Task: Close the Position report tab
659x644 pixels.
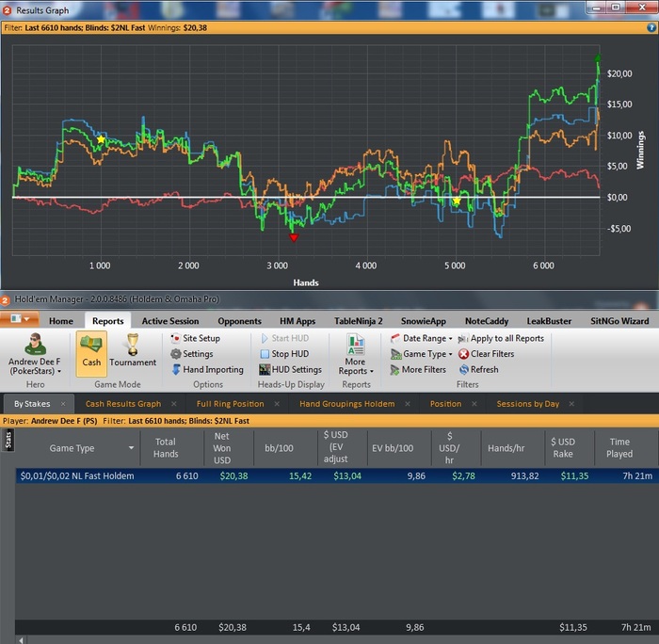Action: [x=474, y=404]
